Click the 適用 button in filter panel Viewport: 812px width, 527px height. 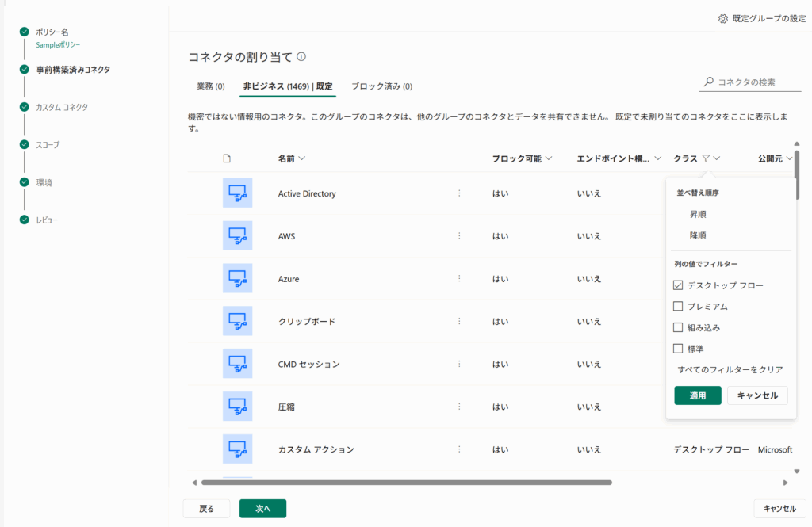[697, 395]
